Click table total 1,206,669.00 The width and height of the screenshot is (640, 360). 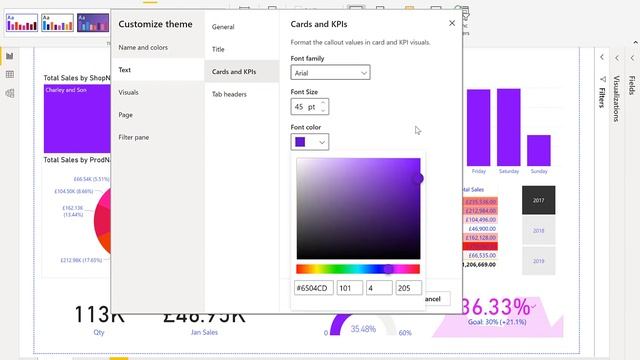pyautogui.click(x=479, y=264)
